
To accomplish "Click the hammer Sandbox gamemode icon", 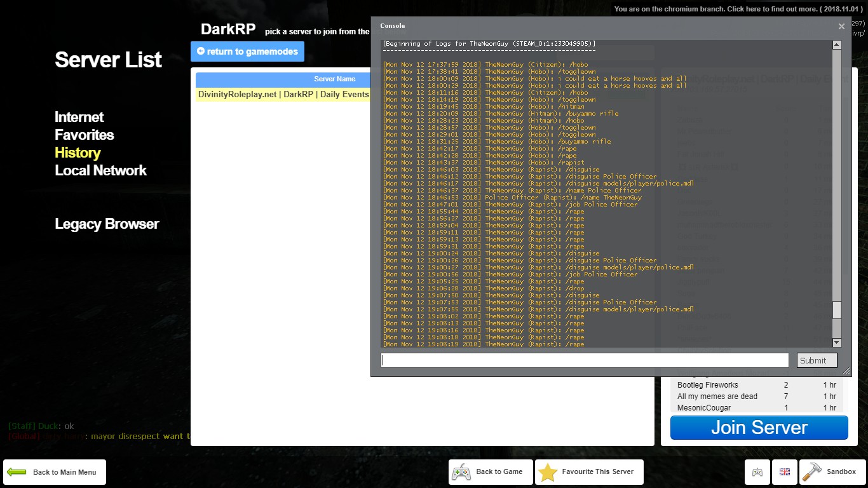I will 812,471.
